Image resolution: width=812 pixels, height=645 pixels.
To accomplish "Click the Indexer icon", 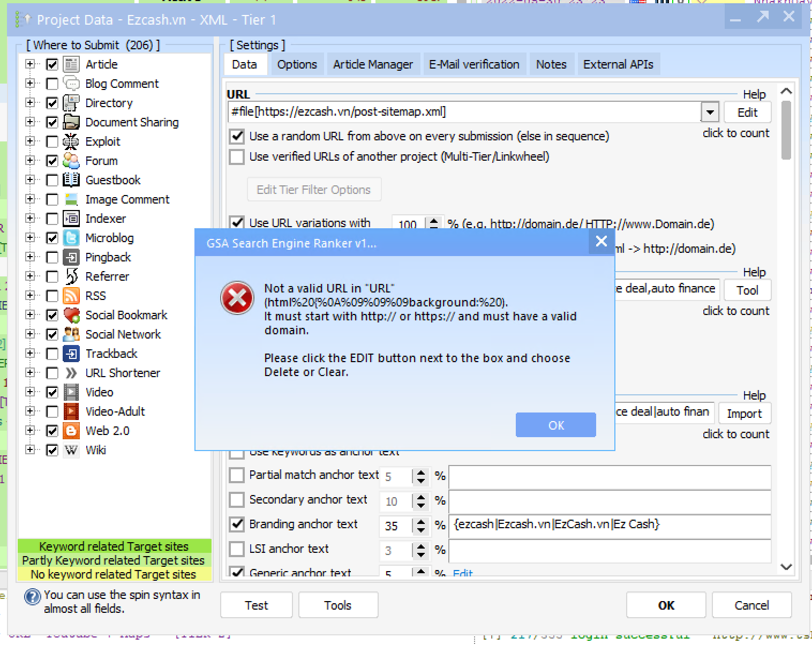I will tap(71, 219).
